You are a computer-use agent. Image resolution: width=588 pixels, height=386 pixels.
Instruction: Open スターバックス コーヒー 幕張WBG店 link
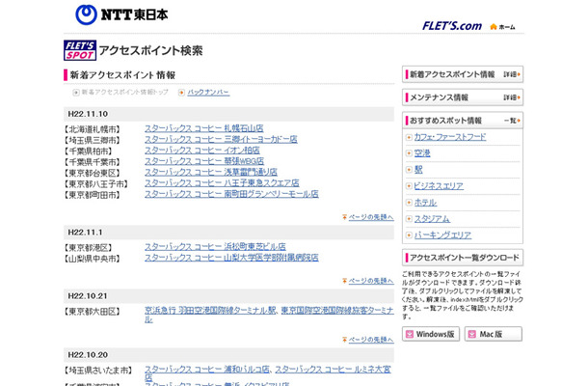coord(204,161)
